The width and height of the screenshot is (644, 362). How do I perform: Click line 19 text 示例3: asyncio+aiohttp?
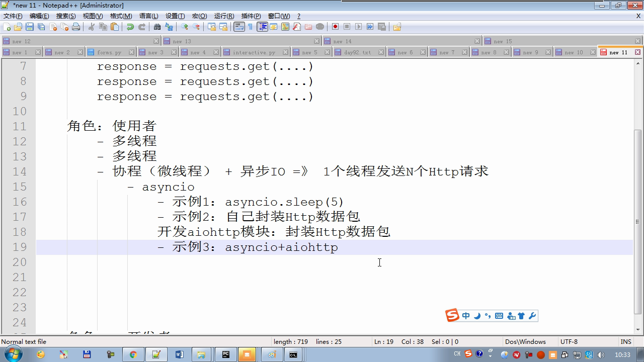(x=255, y=247)
